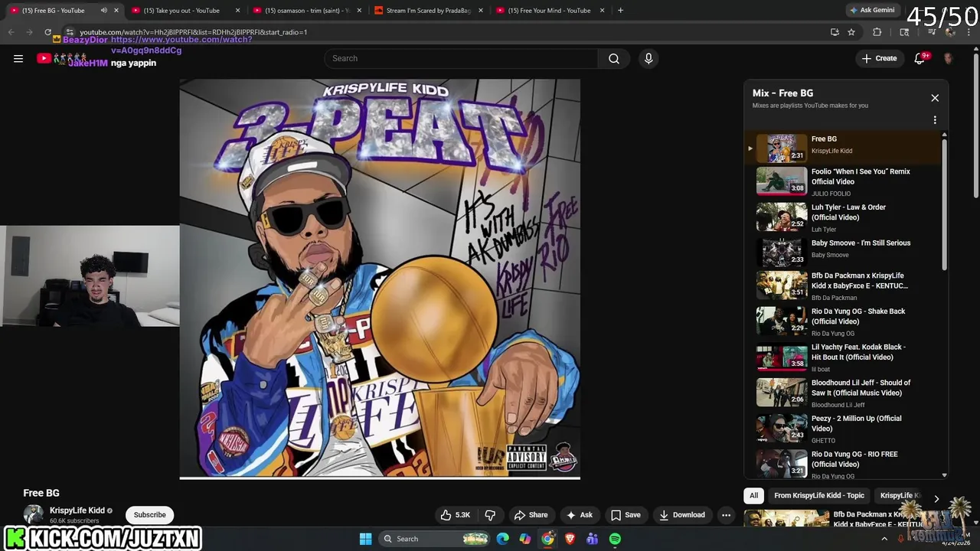Play Bloodhound Lil Jeff Should of Saw It
This screenshot has width=980, height=551.
point(845,393)
